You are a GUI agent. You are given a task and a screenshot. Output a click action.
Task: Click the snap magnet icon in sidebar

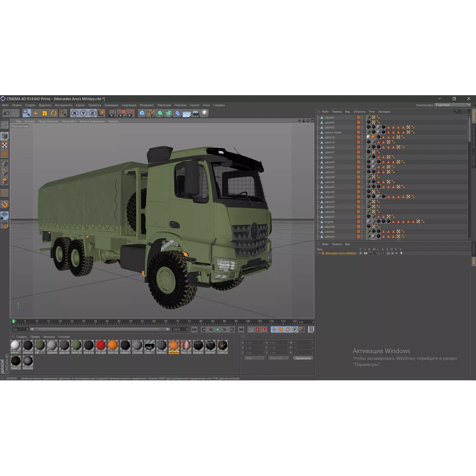[4, 205]
